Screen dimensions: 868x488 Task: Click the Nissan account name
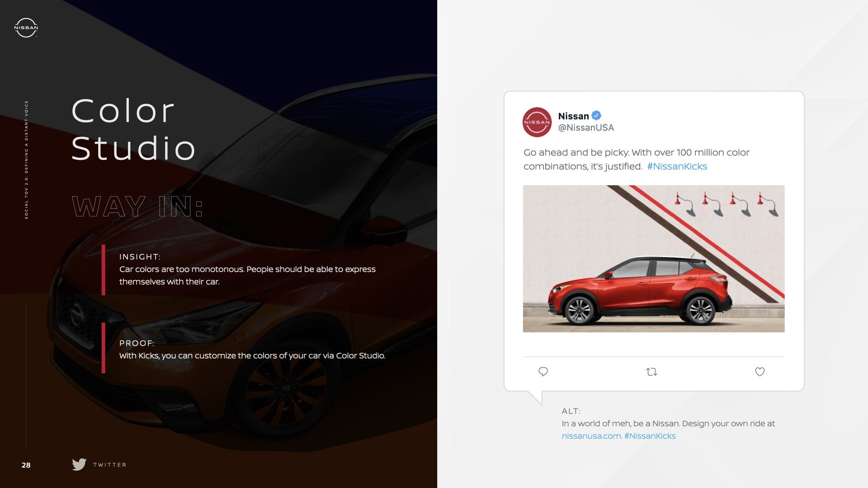pyautogui.click(x=573, y=116)
